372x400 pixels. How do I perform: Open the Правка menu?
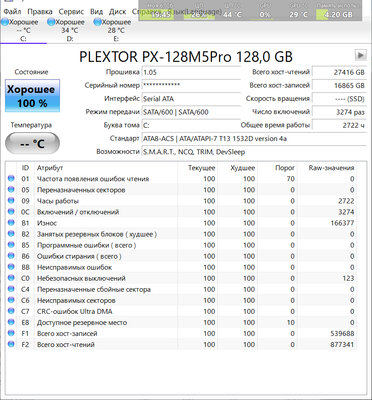(x=40, y=11)
